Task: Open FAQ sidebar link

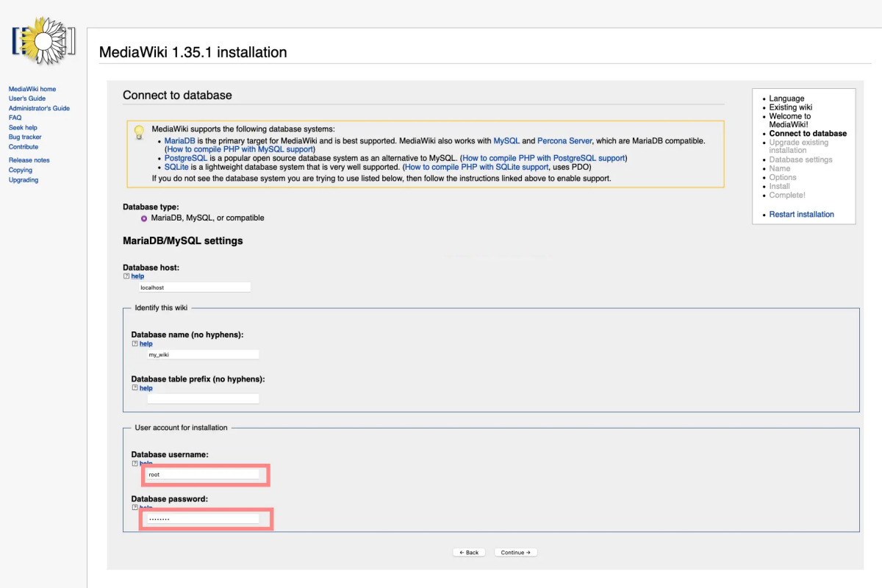Action: 15,118
